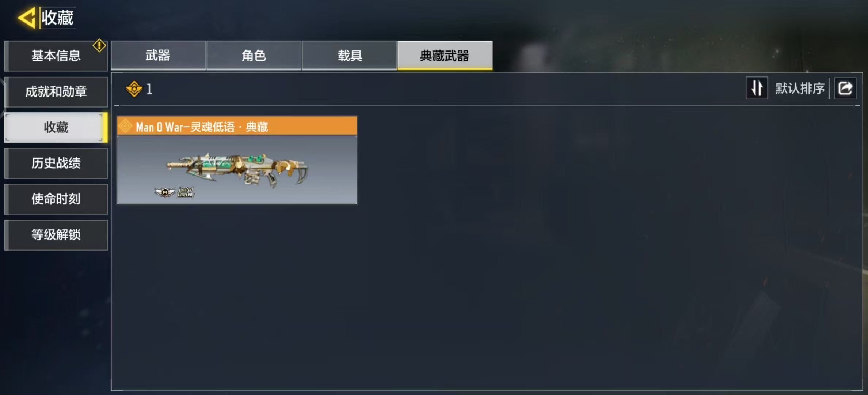Click the Limited Time Only badge

click(x=186, y=192)
